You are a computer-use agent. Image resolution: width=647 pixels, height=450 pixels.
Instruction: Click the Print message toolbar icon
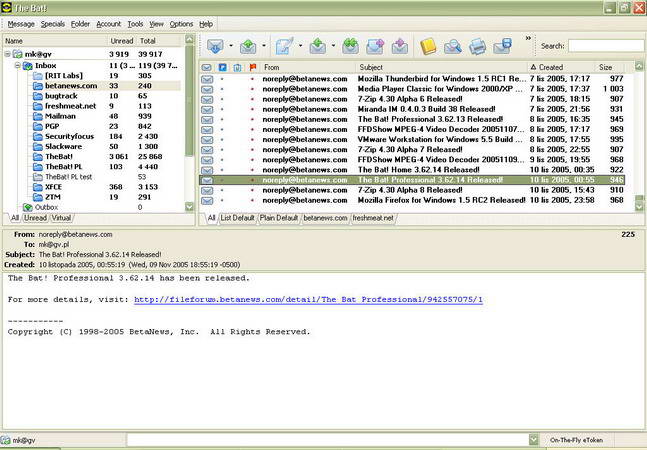pyautogui.click(x=478, y=46)
